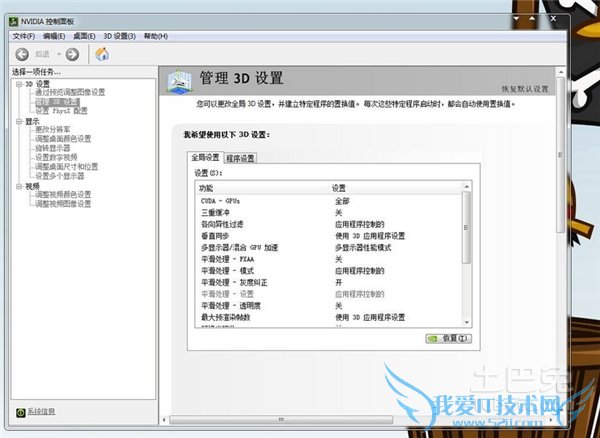
Task: Click the Back arrow navigation icon
Action: tap(22, 54)
